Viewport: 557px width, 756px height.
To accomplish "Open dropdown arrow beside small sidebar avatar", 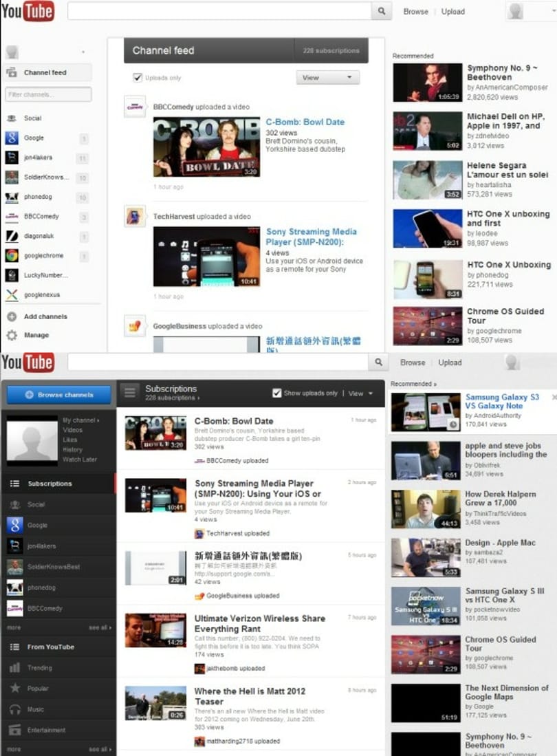I will [83, 52].
